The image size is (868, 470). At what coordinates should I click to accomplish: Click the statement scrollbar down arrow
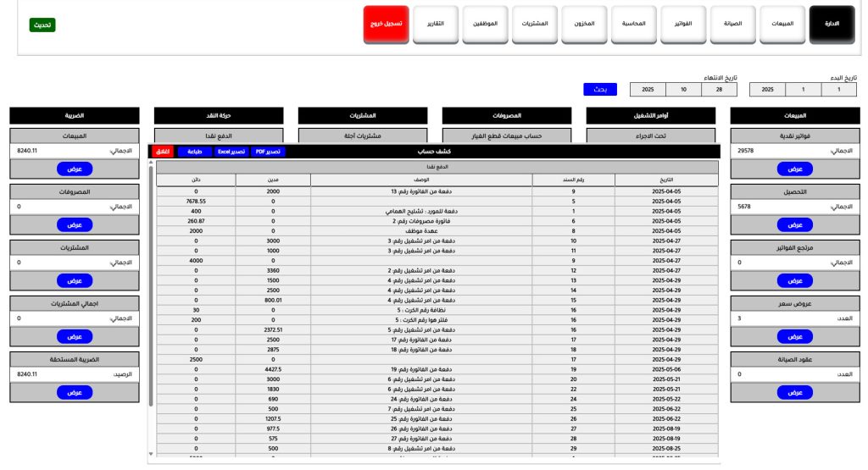click(x=152, y=455)
